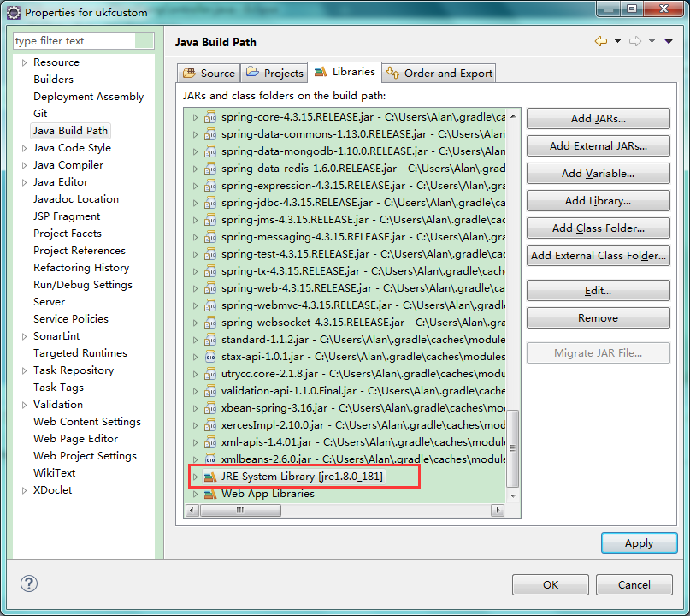The width and height of the screenshot is (690, 616).
Task: Select the Libraries tab
Action: click(x=345, y=72)
